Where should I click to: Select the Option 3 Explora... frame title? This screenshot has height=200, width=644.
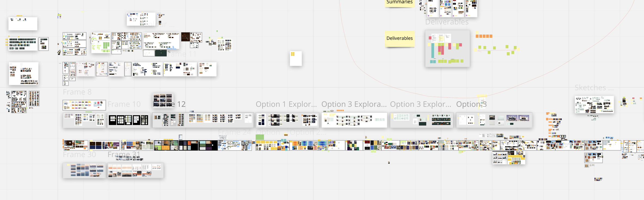[354, 104]
